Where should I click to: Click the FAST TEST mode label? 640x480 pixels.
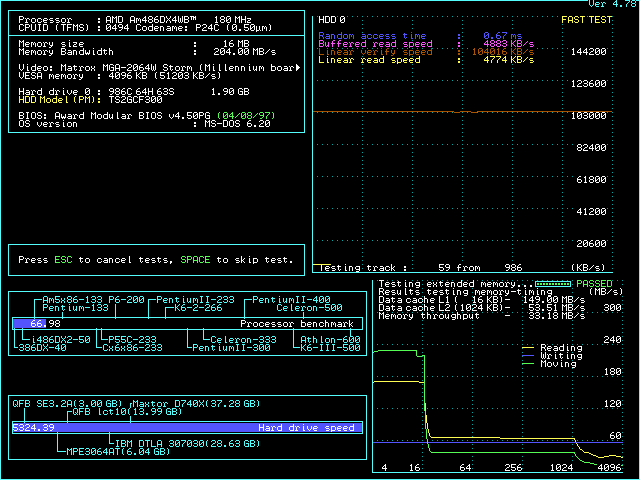587,19
